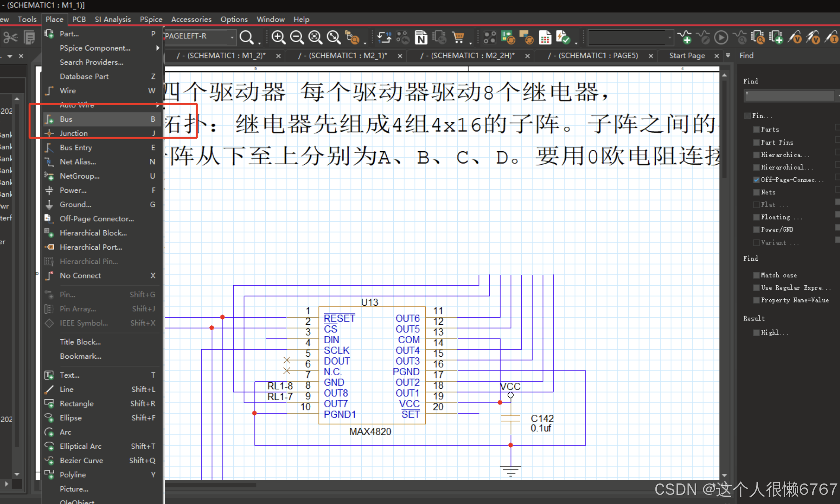Click the Zoom In magnifier icon

click(x=278, y=38)
